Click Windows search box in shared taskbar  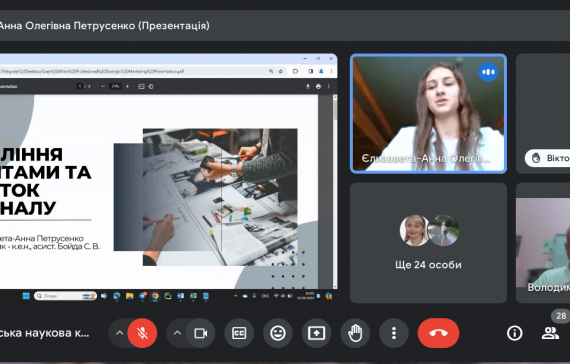pos(65,296)
